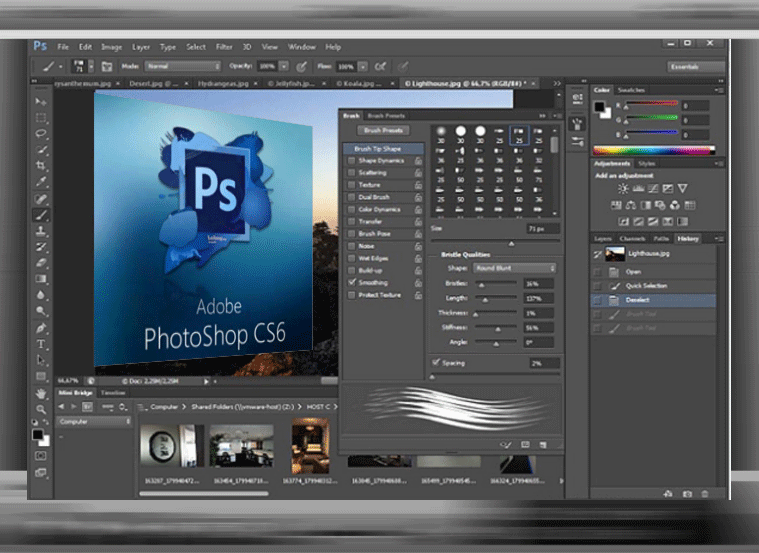
Task: Expand the hidden document tabs chevron
Action: pyautogui.click(x=557, y=83)
